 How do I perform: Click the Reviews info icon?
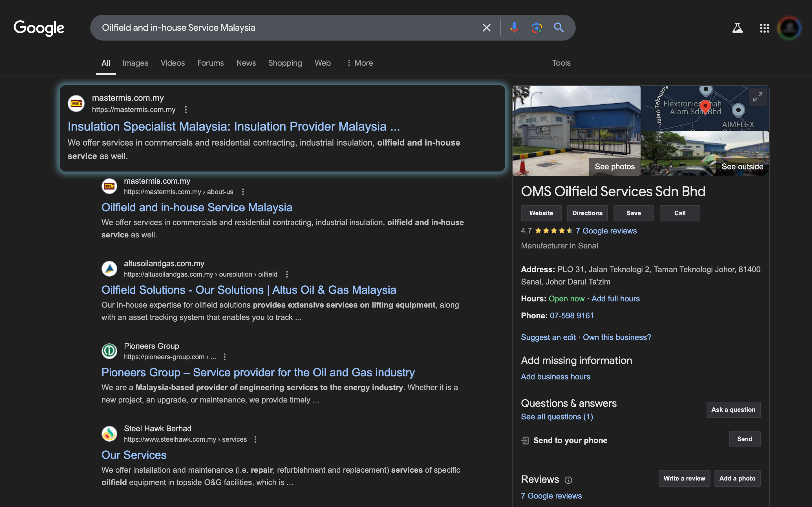[x=568, y=480]
